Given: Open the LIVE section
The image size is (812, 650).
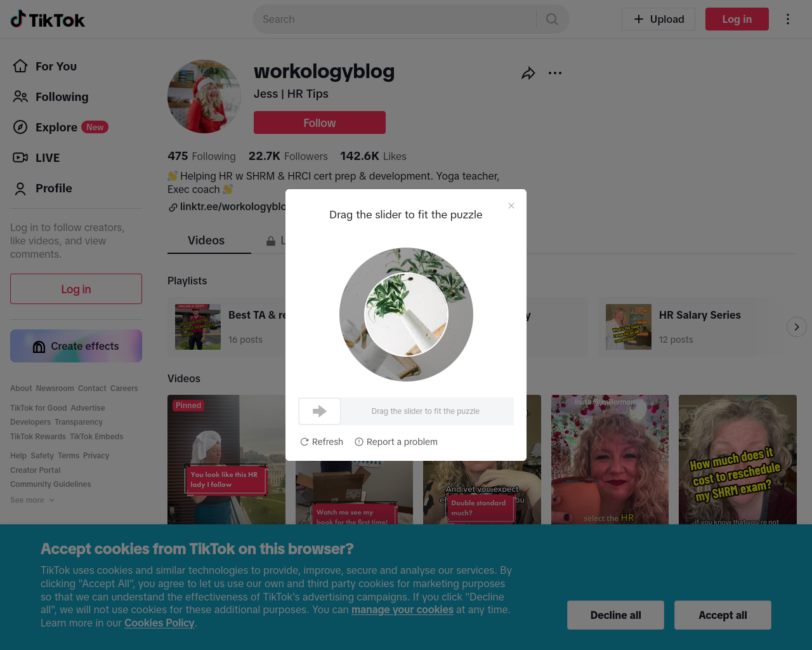Looking at the screenshot, I should point(37,157).
